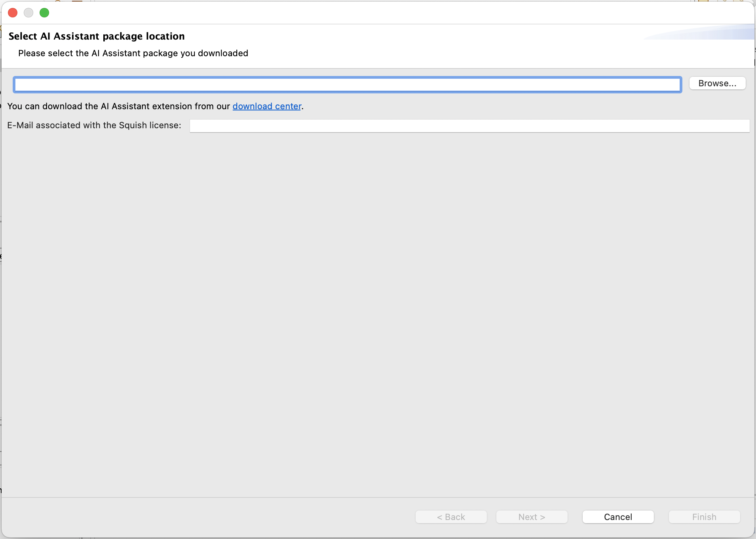
Task: Click the 'You can download the AI Assistant' text
Action: pos(118,106)
